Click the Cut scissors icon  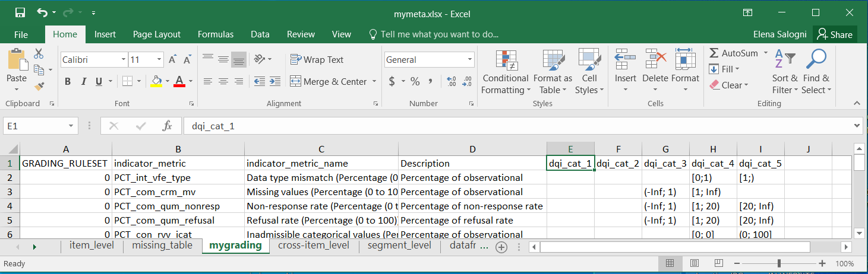pos(39,54)
